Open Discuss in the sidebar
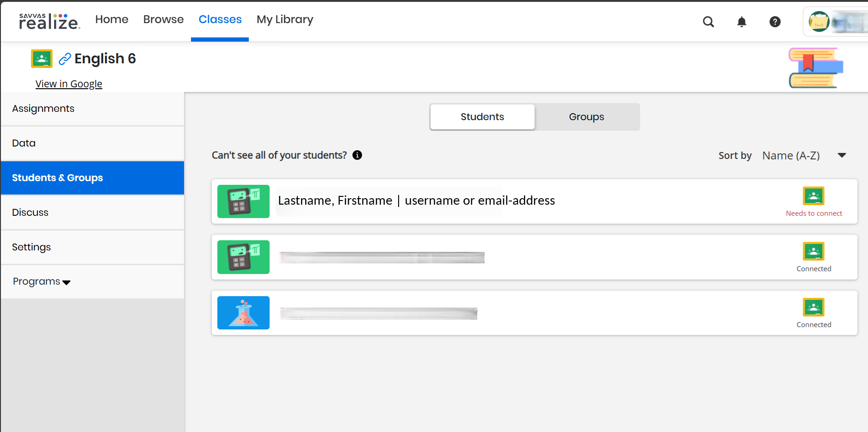The width and height of the screenshot is (868, 432). tap(92, 213)
